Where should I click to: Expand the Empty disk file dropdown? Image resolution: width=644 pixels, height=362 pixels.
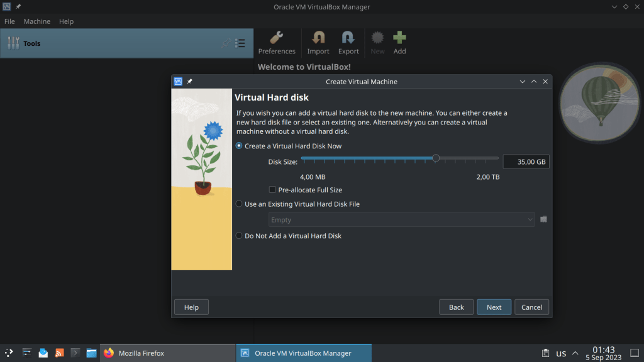[401, 220]
